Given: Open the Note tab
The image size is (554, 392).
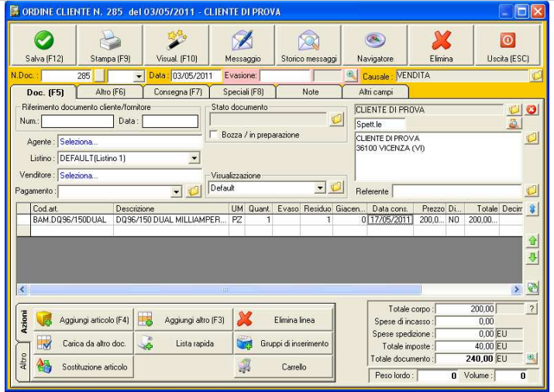Looking at the screenshot, I should pyautogui.click(x=310, y=92).
